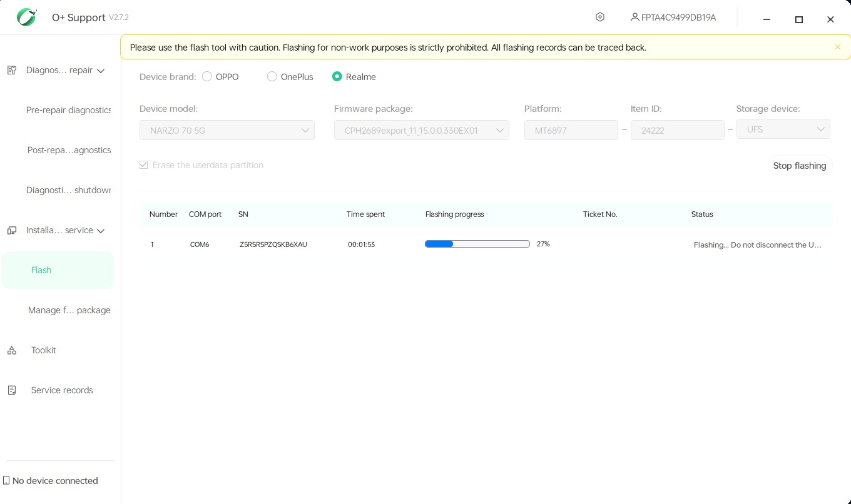The height and width of the screenshot is (504, 851).
Task: Select the Realme brand radio button
Action: (337, 76)
